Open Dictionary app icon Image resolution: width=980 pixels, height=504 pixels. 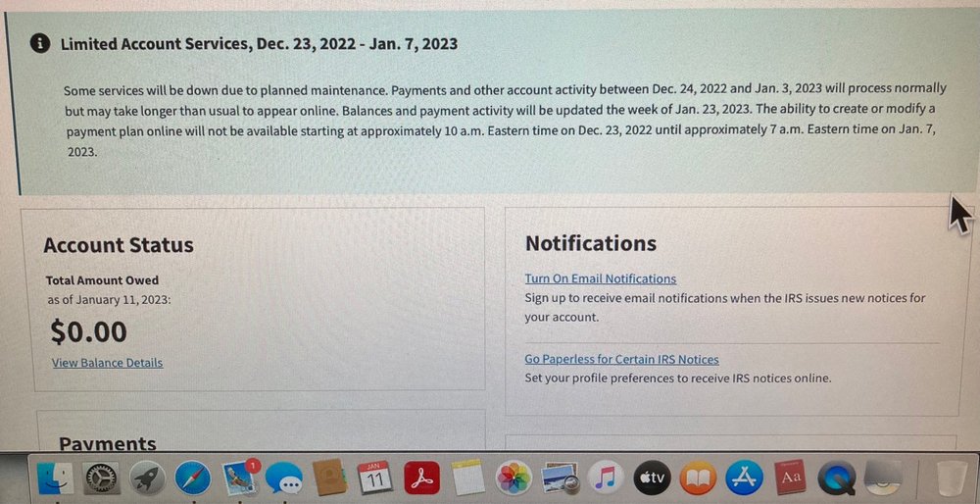point(790,479)
